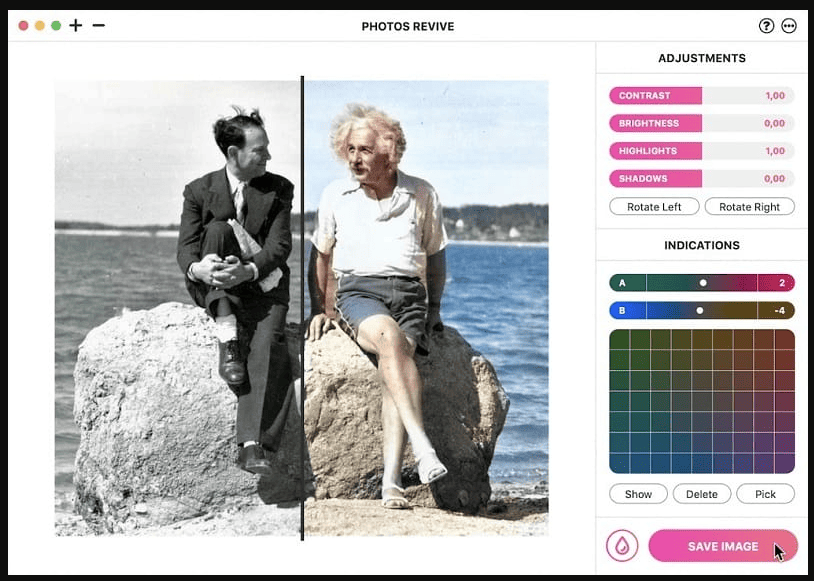The height and width of the screenshot is (581, 814).
Task: Adjust the Highlights slider
Action: (702, 151)
